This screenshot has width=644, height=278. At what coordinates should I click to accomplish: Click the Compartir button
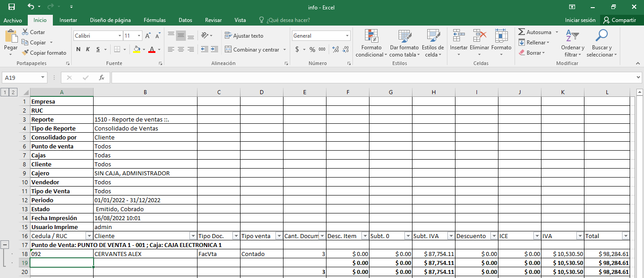pos(619,20)
